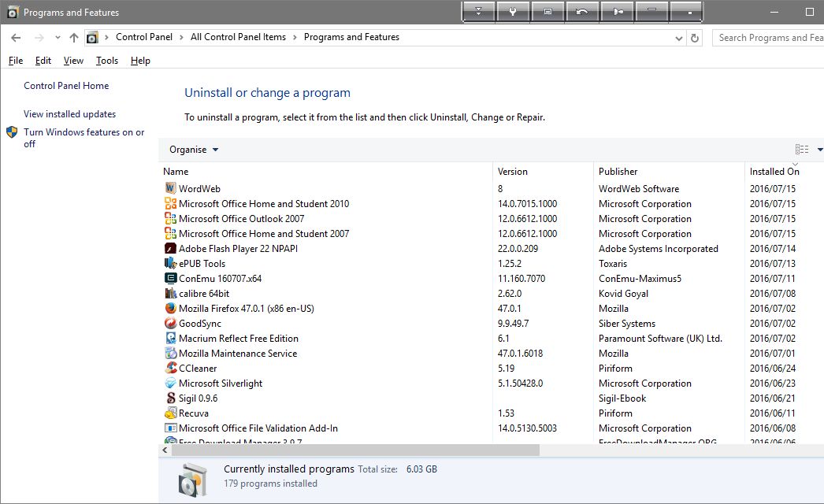Click the Control Panel icon in address bar
824x504 pixels.
(x=92, y=37)
